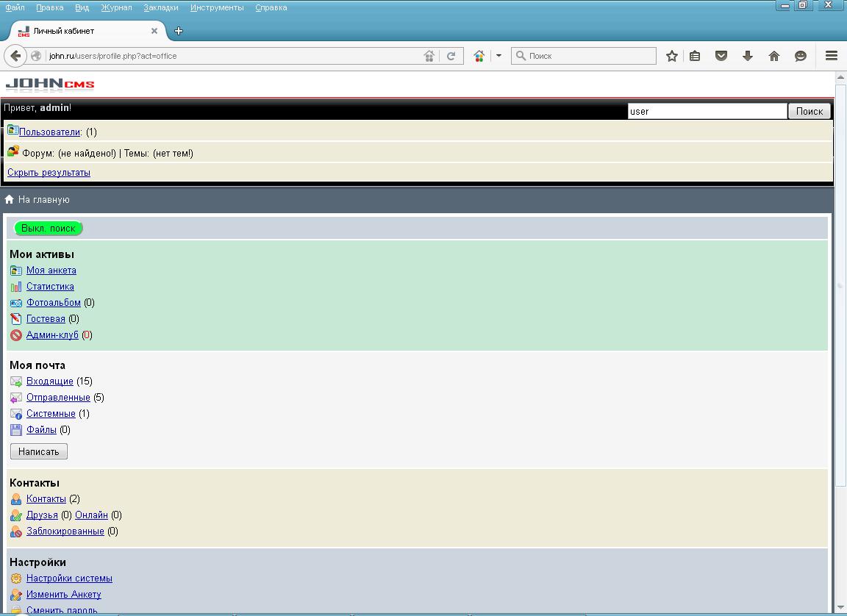The height and width of the screenshot is (616, 847).
Task: Open the Вид menu
Action: 82,7
